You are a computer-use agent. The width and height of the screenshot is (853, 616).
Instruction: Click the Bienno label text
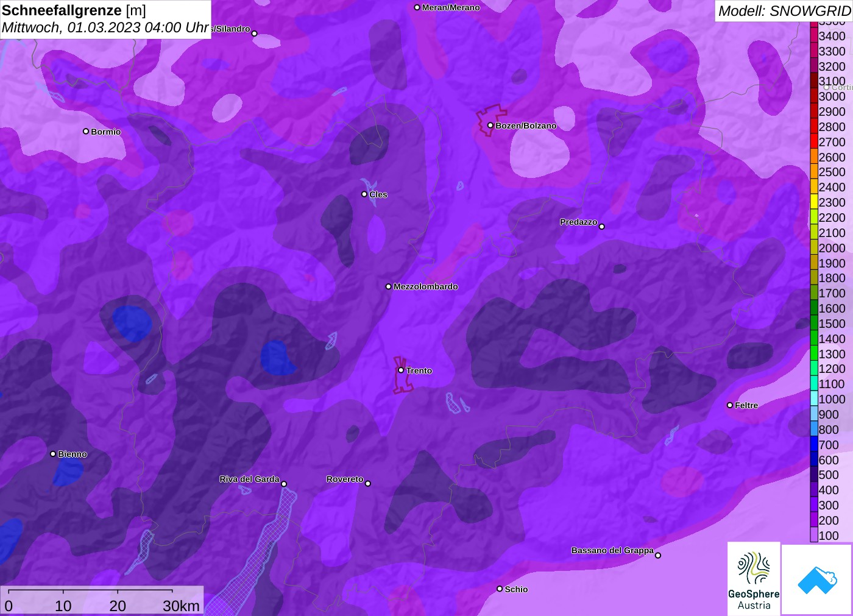click(73, 454)
